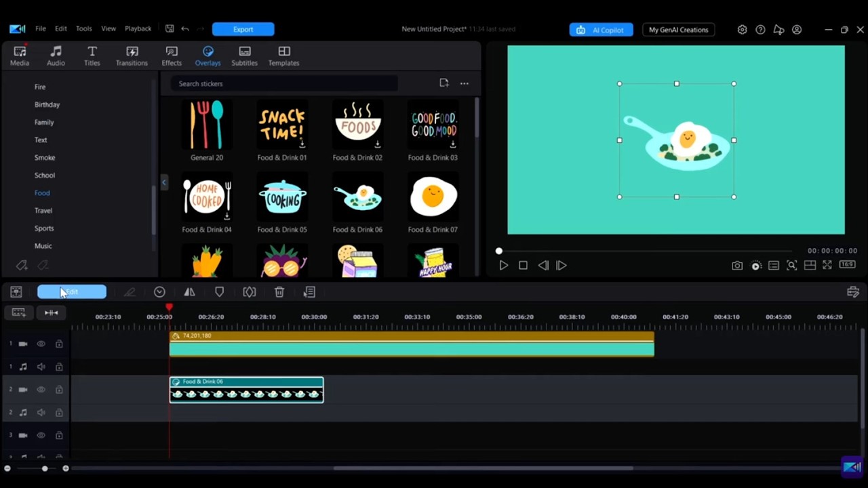Screen dimensions: 868x488
Task: Open the Playback menu
Action: [x=138, y=29]
